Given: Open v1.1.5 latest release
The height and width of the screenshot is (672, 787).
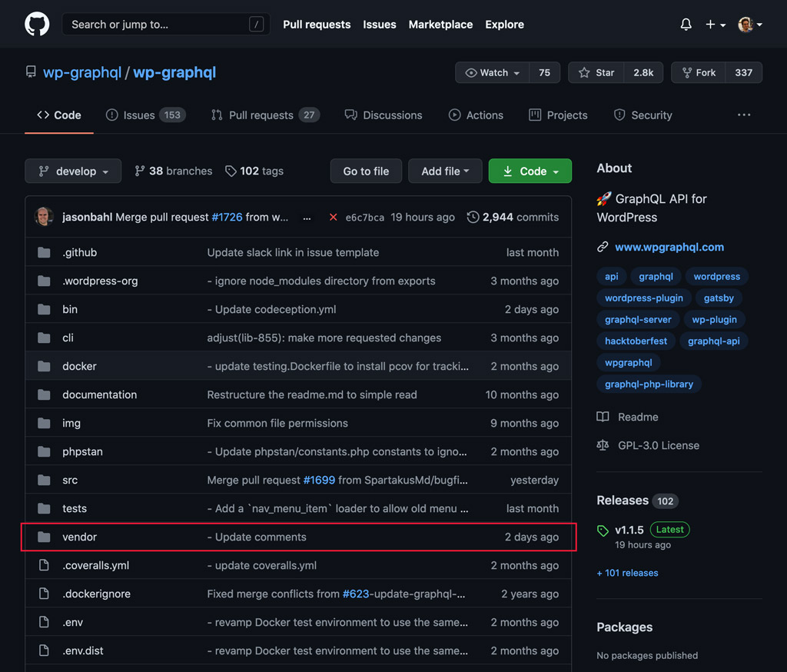Looking at the screenshot, I should [x=629, y=530].
